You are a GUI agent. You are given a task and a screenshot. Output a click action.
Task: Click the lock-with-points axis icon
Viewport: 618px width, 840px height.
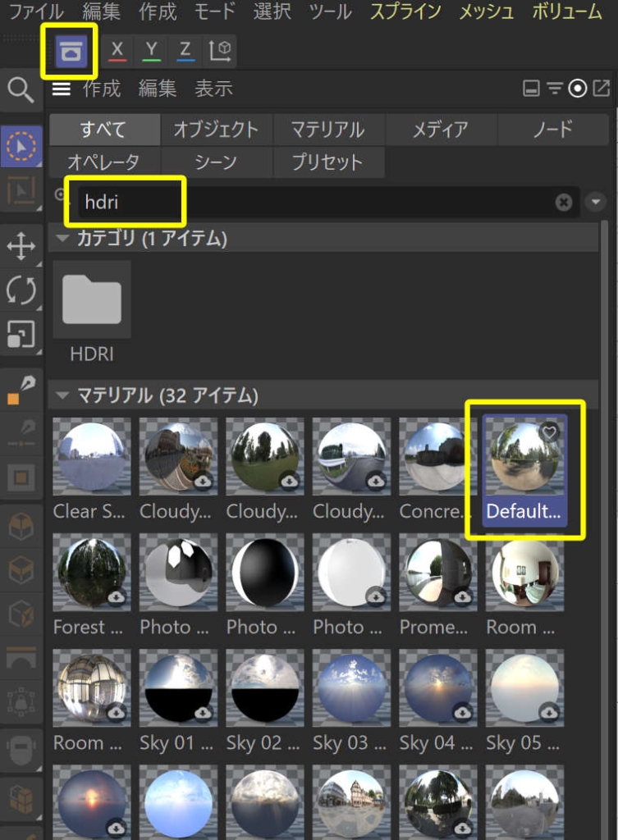[x=21, y=702]
